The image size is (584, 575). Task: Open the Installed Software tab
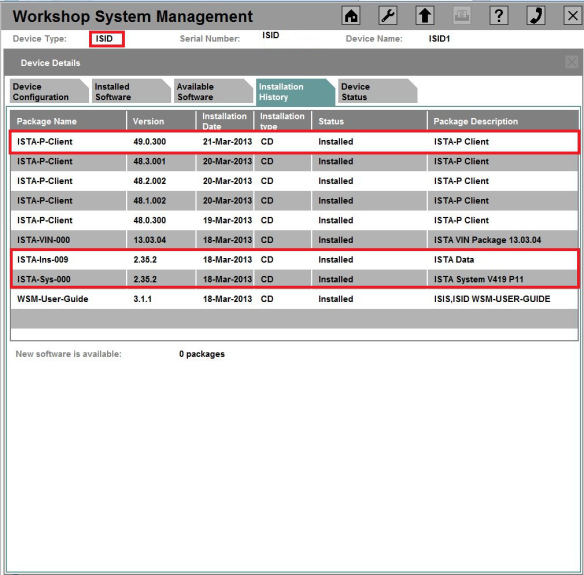[131, 92]
